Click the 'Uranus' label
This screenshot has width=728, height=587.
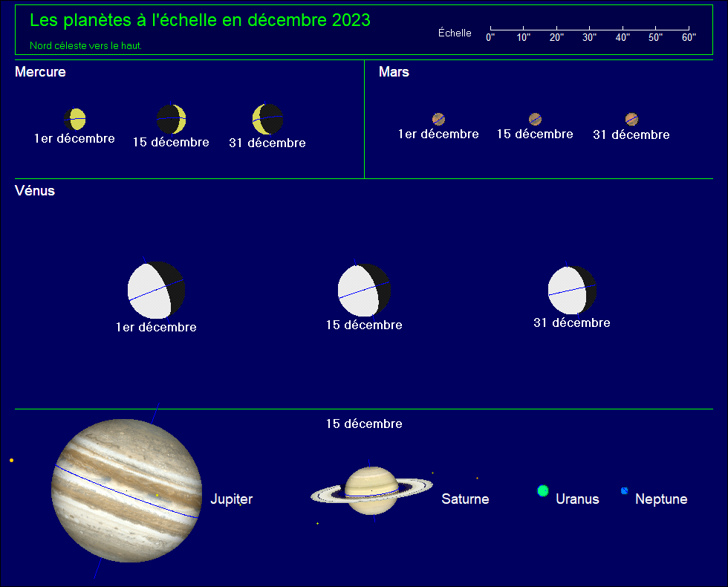click(578, 499)
